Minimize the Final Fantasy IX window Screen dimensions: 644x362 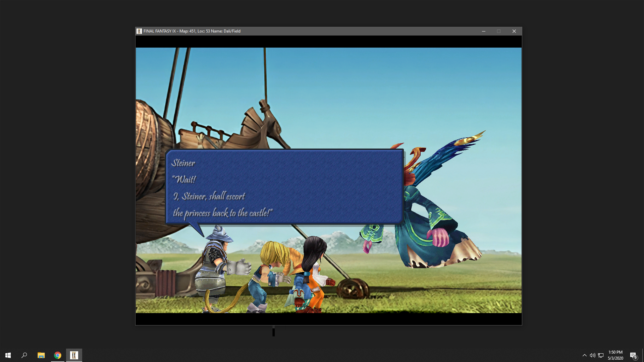(x=484, y=31)
